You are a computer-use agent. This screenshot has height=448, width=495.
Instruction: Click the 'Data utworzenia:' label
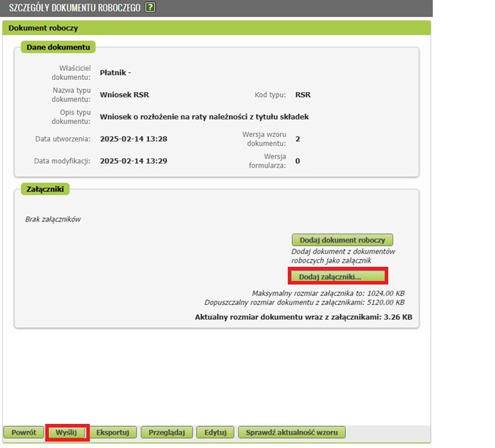63,139
